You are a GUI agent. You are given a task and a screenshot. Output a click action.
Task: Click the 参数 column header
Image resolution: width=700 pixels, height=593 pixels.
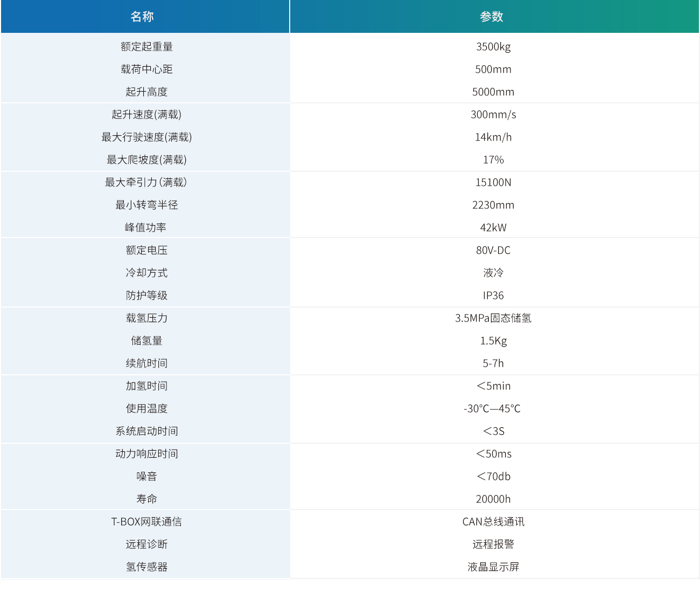click(x=492, y=17)
